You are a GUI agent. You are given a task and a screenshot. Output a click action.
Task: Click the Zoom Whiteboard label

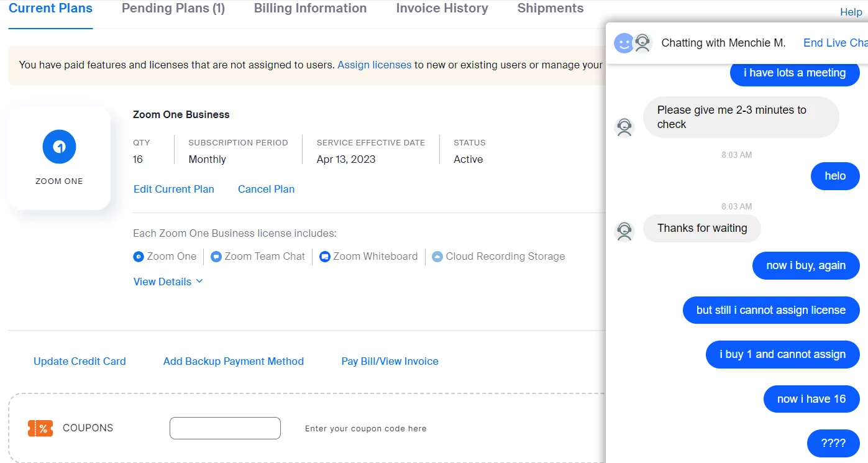(375, 256)
